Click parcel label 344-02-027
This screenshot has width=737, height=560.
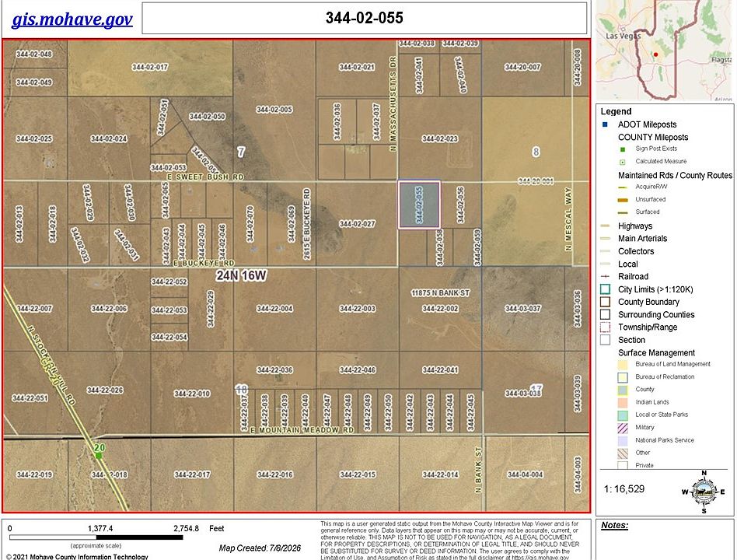[x=357, y=224]
